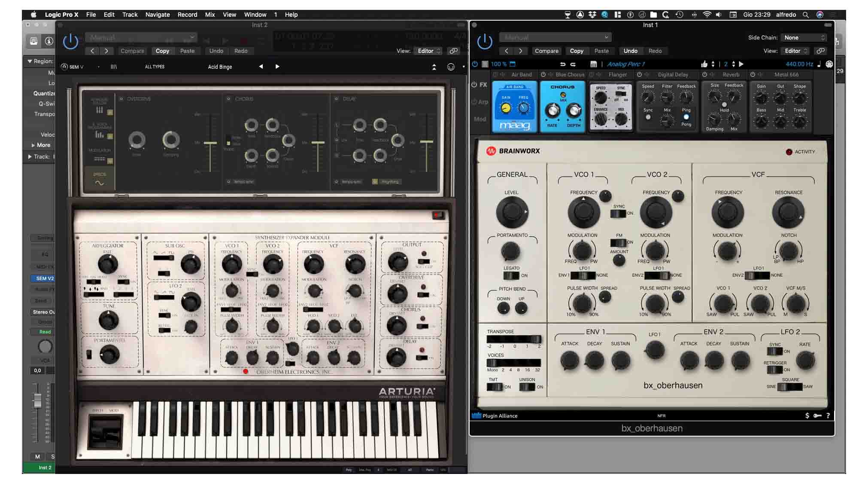
Task: Click the plugin undo arrow icon
Action: [562, 64]
